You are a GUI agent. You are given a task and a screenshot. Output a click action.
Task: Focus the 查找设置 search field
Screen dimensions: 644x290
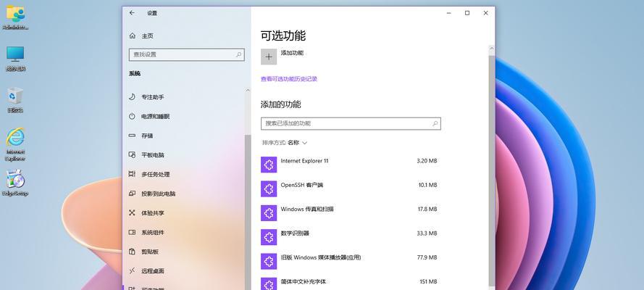point(187,54)
